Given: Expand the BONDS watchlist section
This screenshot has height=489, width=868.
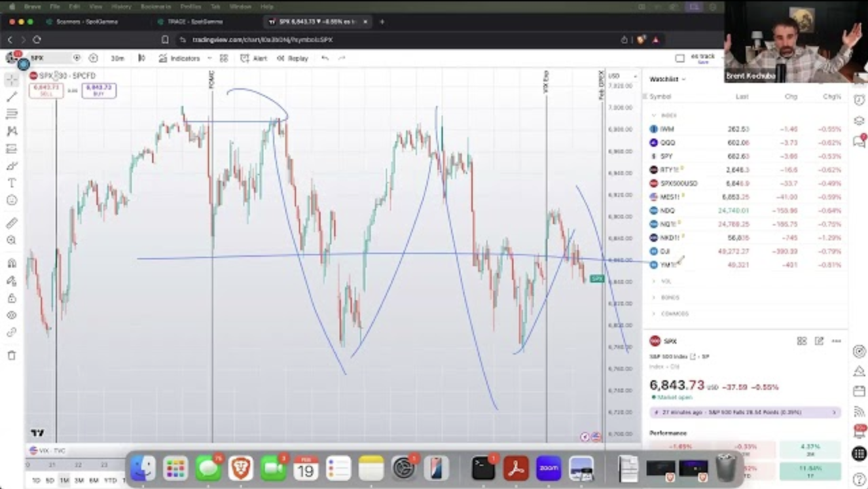Looking at the screenshot, I should pos(669,297).
